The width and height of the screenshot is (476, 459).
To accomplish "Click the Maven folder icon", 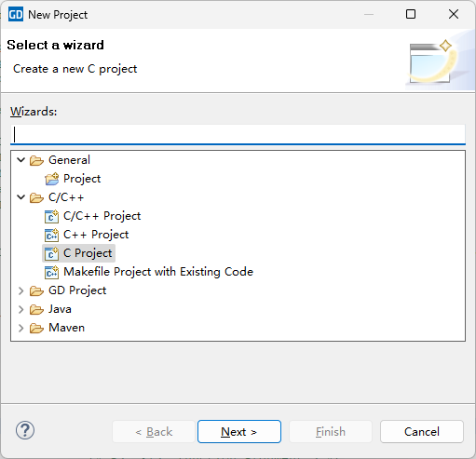I will (x=36, y=328).
